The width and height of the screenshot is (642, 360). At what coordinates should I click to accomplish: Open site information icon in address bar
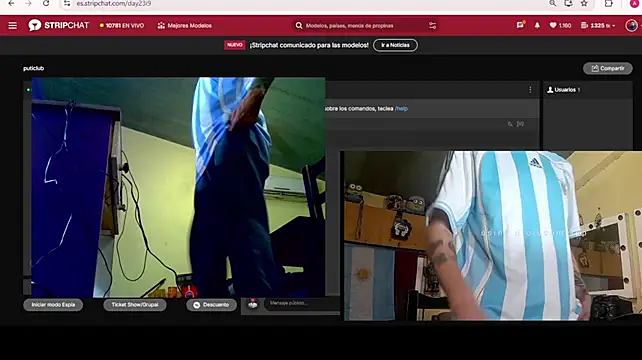[67, 3]
